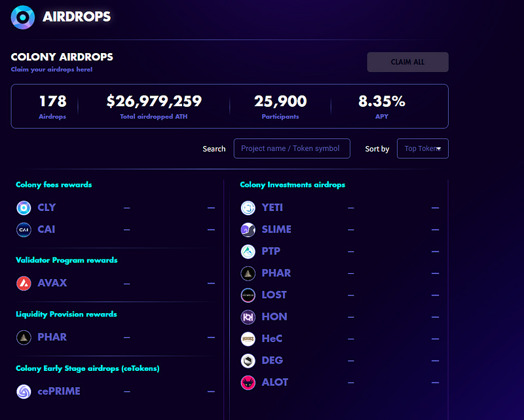This screenshot has width=524, height=420.
Task: Click the YETI token icon
Action: pyautogui.click(x=248, y=208)
